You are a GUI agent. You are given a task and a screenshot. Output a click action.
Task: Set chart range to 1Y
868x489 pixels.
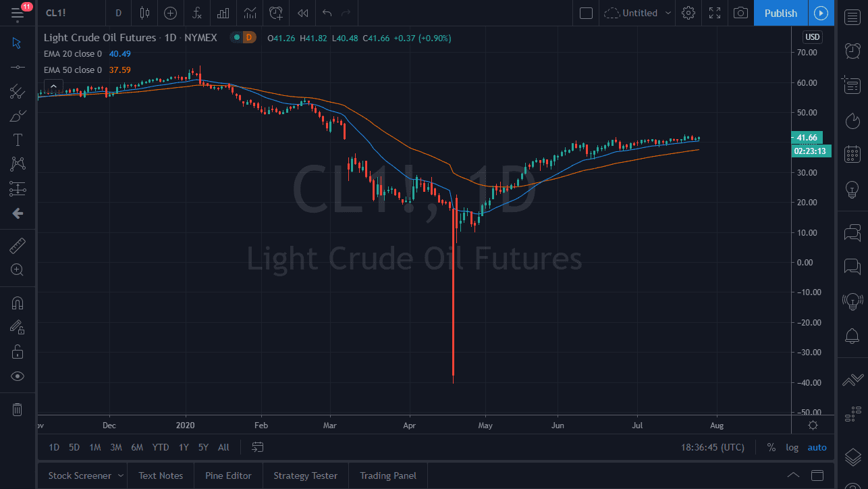click(183, 447)
